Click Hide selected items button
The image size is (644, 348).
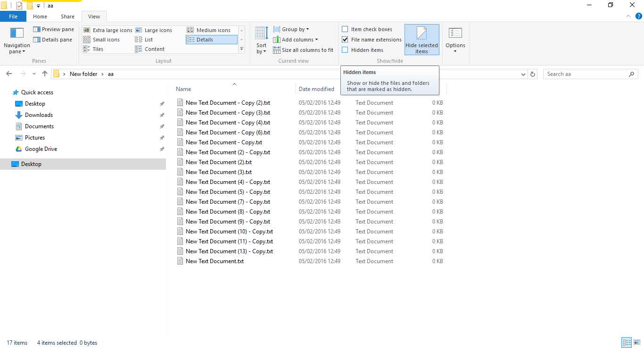tap(421, 40)
